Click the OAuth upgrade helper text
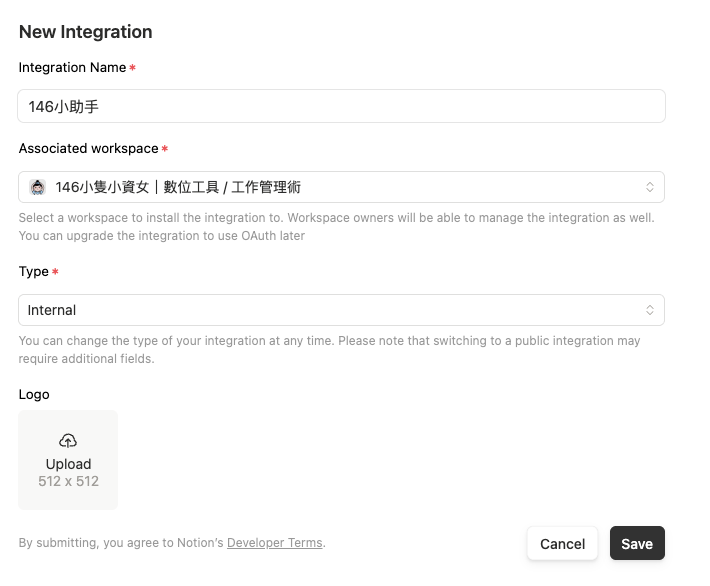 162,236
